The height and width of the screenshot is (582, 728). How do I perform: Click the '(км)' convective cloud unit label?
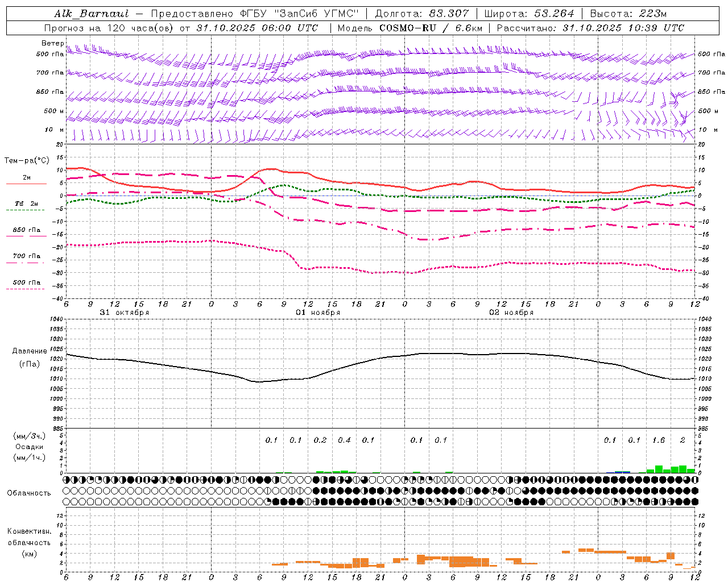point(29,554)
